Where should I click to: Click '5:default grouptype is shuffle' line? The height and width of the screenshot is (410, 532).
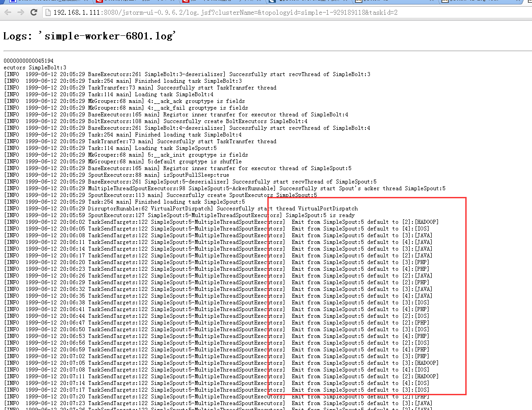(123, 162)
